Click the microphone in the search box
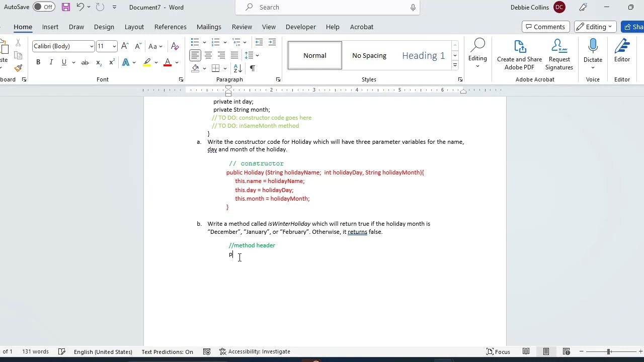Viewport: 644px width, 362px height. (x=413, y=7)
